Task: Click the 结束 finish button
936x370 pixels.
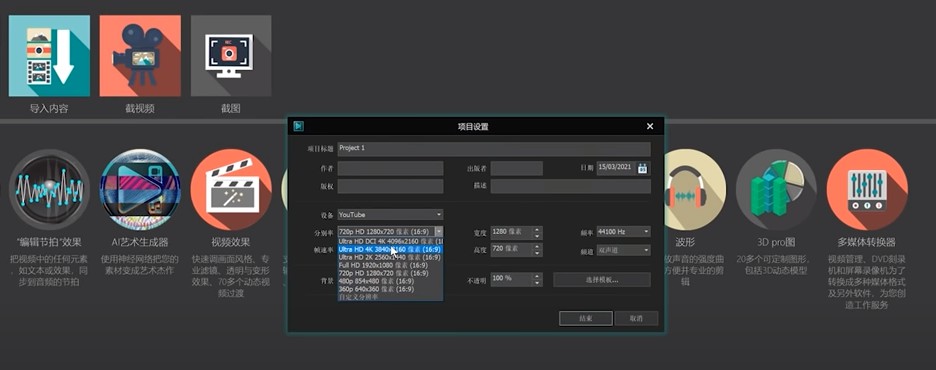Action: click(x=586, y=318)
